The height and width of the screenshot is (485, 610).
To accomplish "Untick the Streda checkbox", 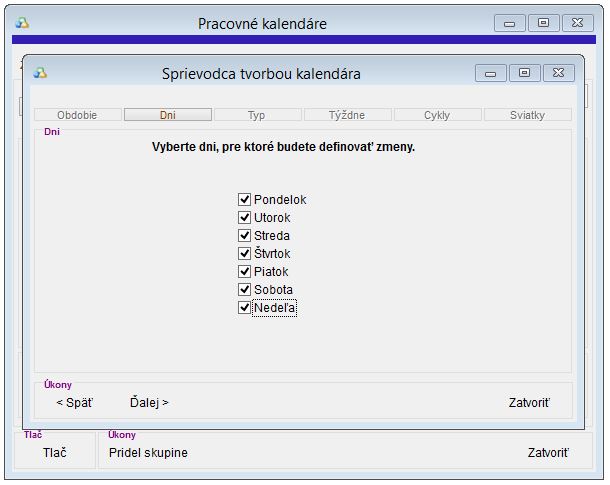I will [244, 235].
